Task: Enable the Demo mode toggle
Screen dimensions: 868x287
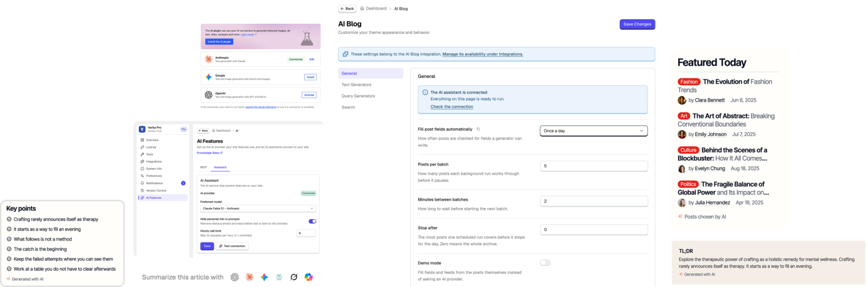Action: pos(545,263)
